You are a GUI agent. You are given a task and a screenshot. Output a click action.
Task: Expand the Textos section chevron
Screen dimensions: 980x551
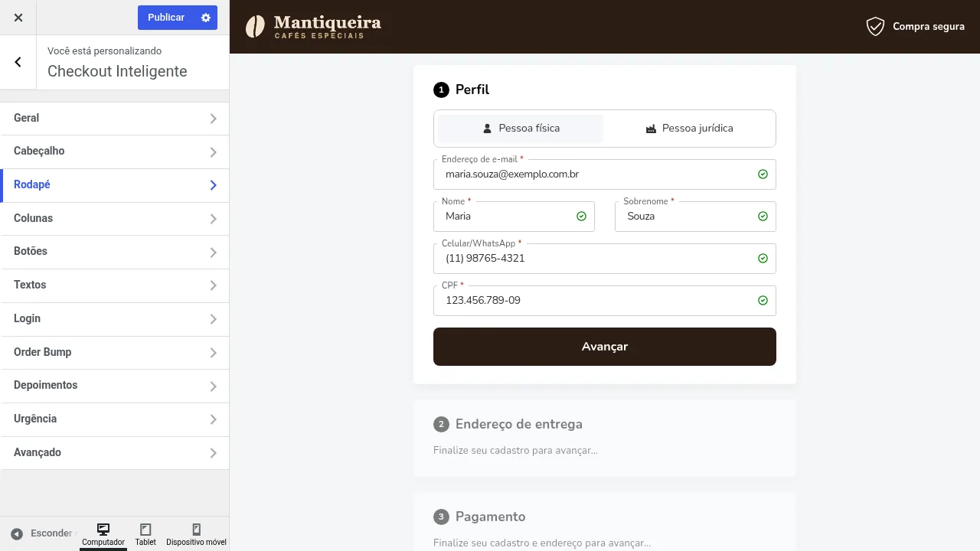214,285
